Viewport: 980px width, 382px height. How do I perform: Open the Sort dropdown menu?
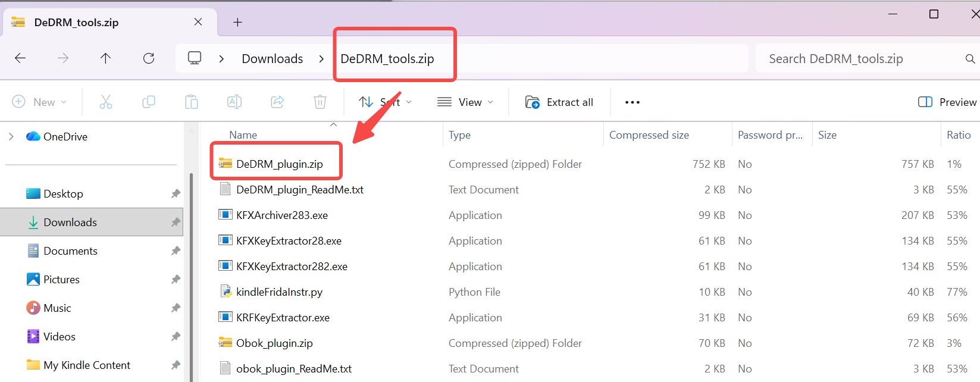click(x=385, y=102)
